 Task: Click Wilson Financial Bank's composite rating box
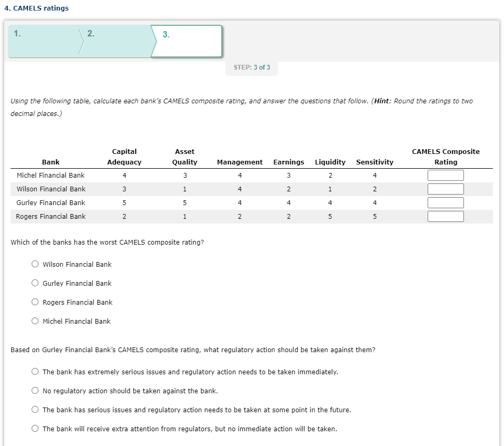point(446,189)
